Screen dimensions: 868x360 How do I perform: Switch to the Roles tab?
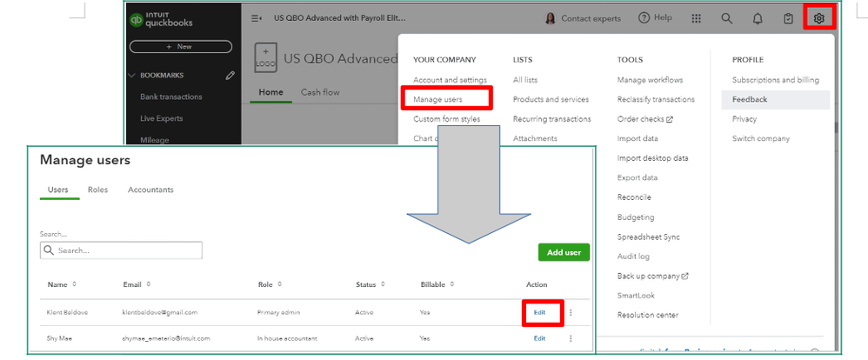(98, 190)
